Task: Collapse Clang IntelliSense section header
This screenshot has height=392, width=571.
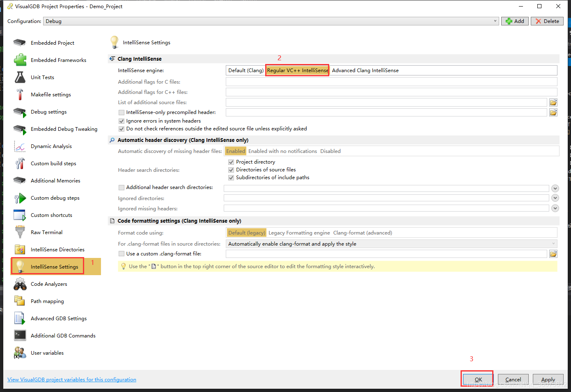Action: (x=333, y=59)
